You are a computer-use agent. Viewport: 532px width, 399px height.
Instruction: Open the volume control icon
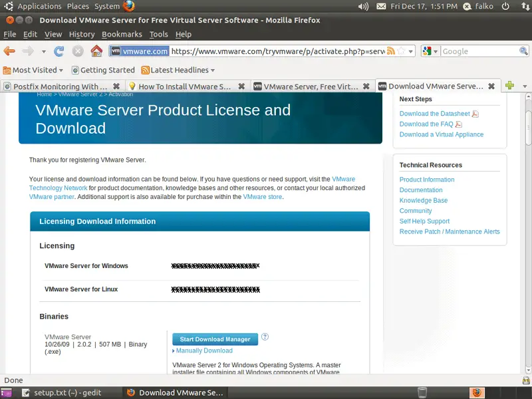[x=363, y=7]
